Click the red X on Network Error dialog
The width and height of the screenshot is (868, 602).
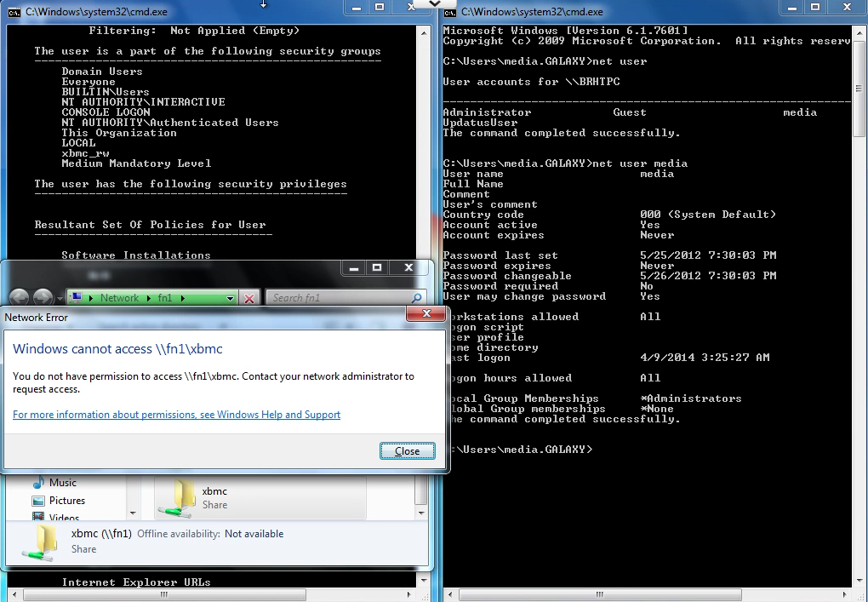click(x=425, y=313)
